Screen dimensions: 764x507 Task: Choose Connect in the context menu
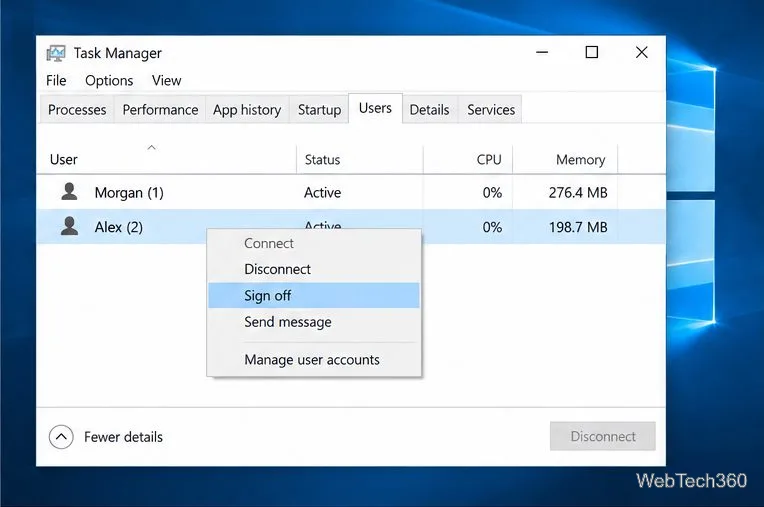(314, 243)
